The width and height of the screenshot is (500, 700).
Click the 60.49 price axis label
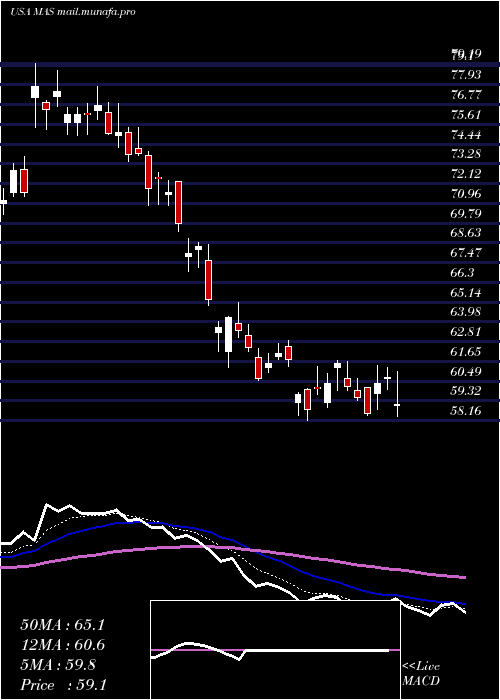[466, 371]
